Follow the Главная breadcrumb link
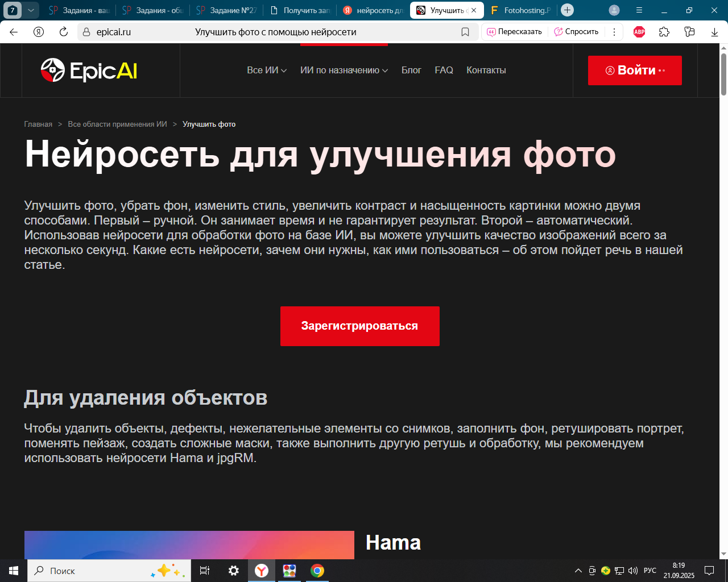Image resolution: width=728 pixels, height=582 pixels. (38, 124)
